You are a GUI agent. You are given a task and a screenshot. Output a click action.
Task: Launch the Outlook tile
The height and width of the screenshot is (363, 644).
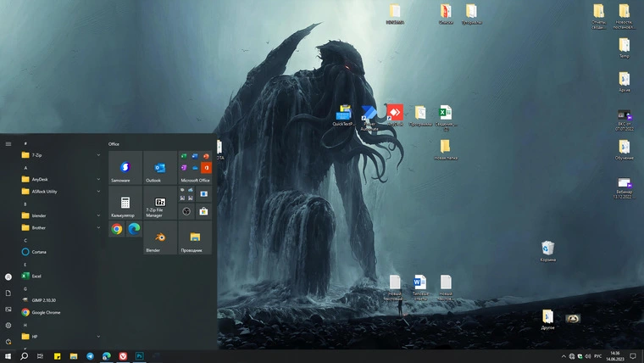(x=160, y=168)
